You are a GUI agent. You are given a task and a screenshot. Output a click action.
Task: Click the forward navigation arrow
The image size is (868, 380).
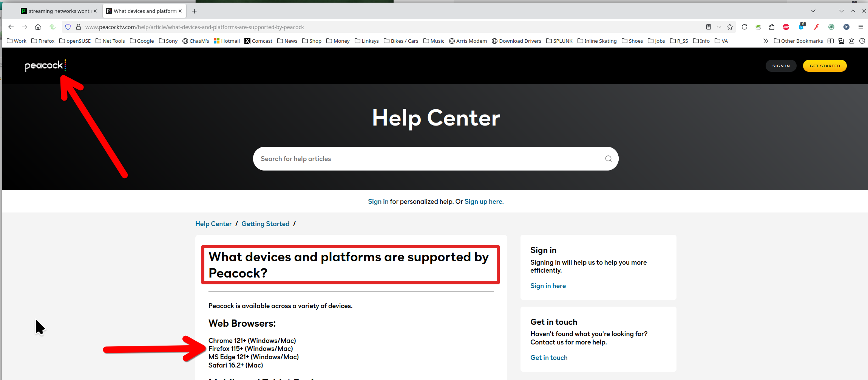coord(25,27)
